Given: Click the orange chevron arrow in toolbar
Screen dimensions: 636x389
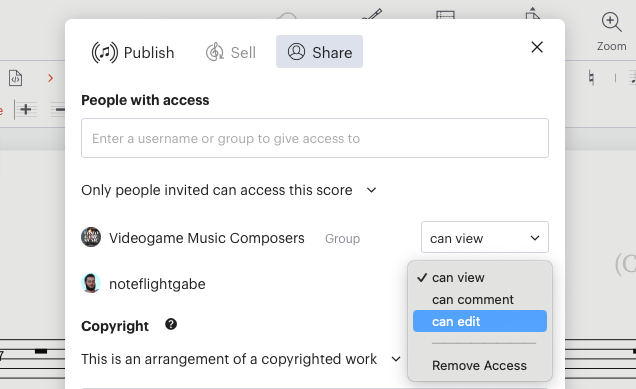Looking at the screenshot, I should coord(50,78).
